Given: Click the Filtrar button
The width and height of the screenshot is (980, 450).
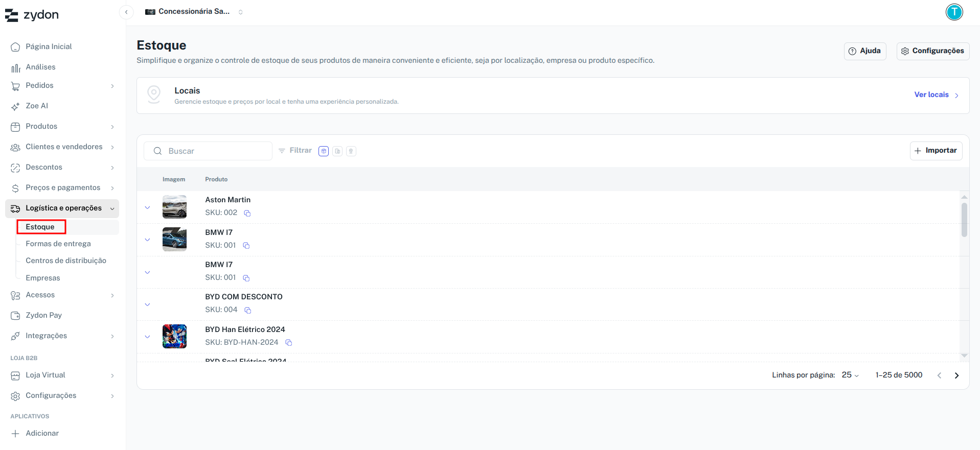Looking at the screenshot, I should tap(295, 151).
